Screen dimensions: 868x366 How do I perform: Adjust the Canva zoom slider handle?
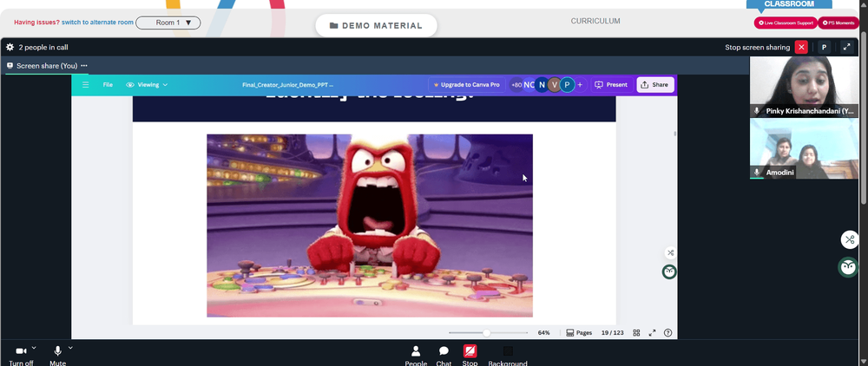486,333
